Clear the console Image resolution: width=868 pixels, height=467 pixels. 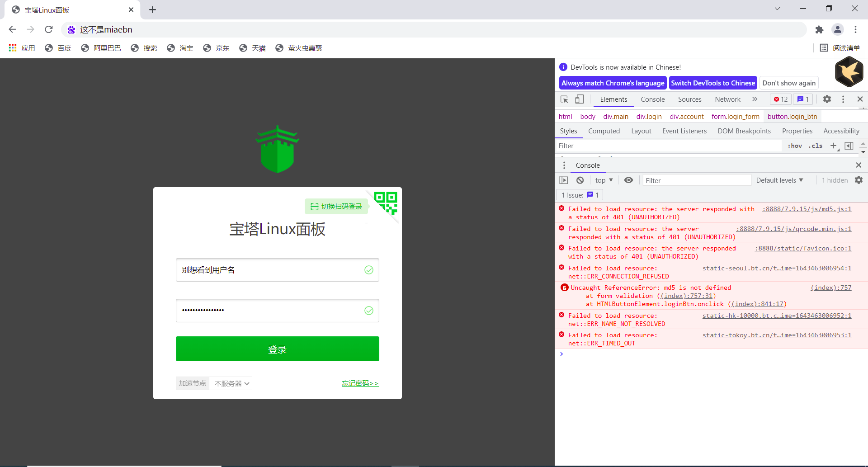(x=580, y=180)
